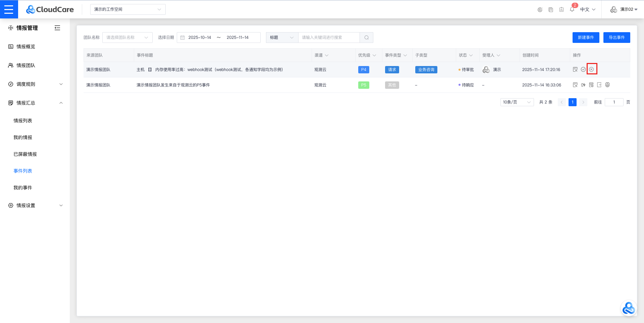The height and width of the screenshot is (323, 644).
Task: Click the lightning quick-respond icon on P5 event
Action: click(x=583, y=85)
